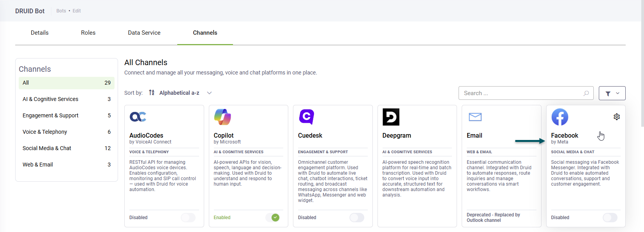Turn on the Facebook channel toggle
This screenshot has width=644, height=232.
610,218
